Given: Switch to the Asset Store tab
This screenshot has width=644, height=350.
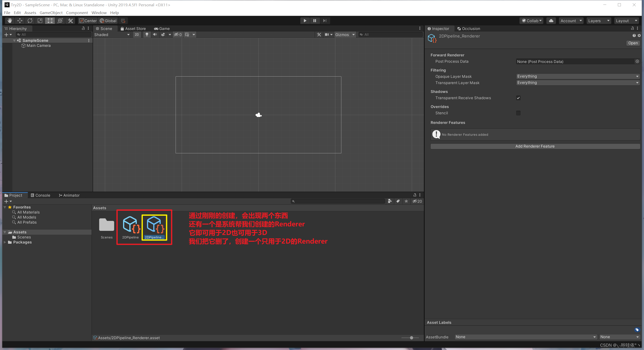Looking at the screenshot, I should 133,28.
